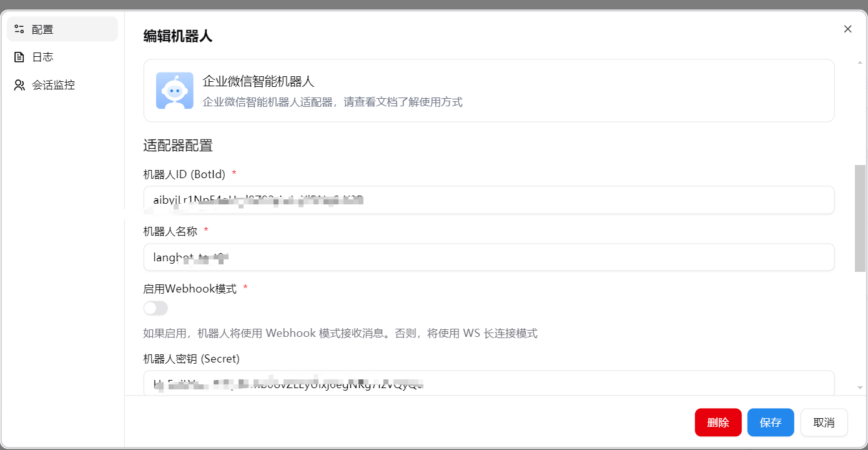Enable the 启用Webhook模式 switch
This screenshot has height=450, width=868.
(155, 308)
